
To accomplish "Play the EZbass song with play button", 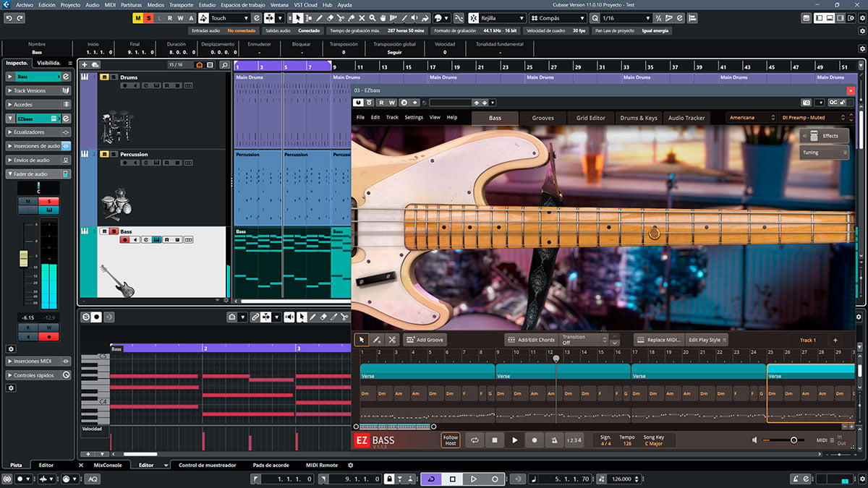I will click(x=514, y=440).
